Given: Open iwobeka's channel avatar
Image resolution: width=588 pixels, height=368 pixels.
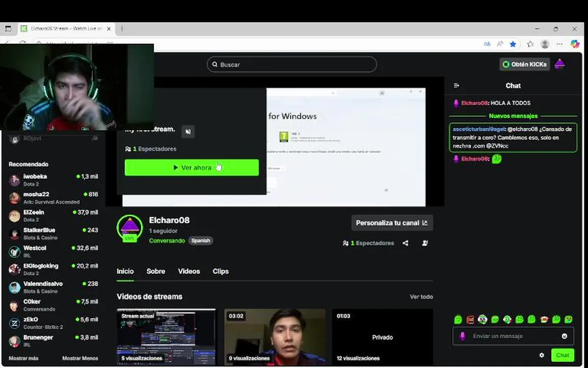Looking at the screenshot, I should pyautogui.click(x=15, y=180).
